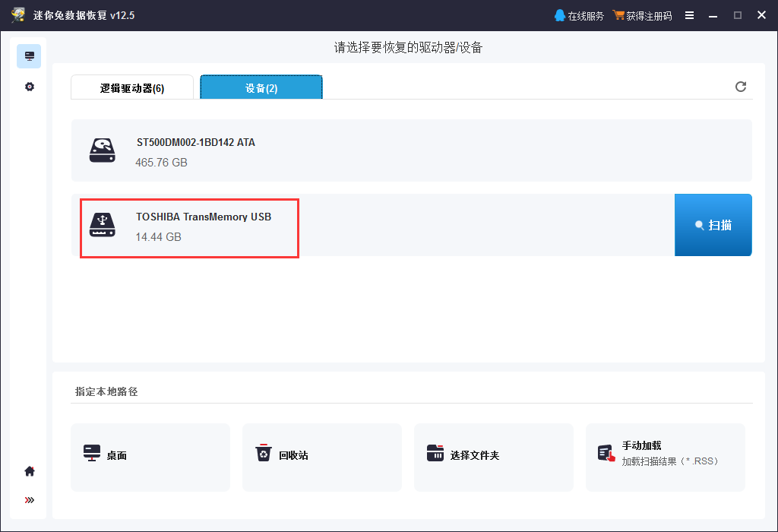This screenshot has height=532, width=778.
Task: Click the 加载扫描结果 (*.RSS) description
Action: click(x=670, y=461)
